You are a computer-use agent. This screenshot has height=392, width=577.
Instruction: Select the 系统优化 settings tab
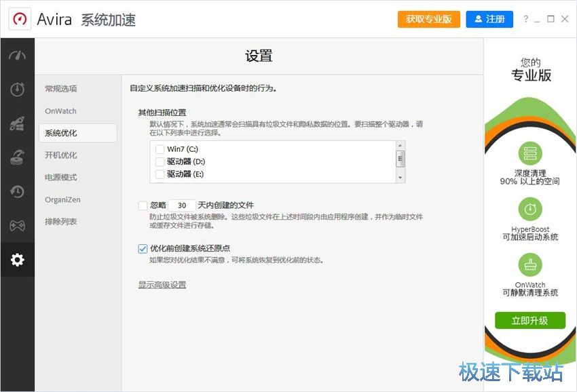click(x=77, y=133)
